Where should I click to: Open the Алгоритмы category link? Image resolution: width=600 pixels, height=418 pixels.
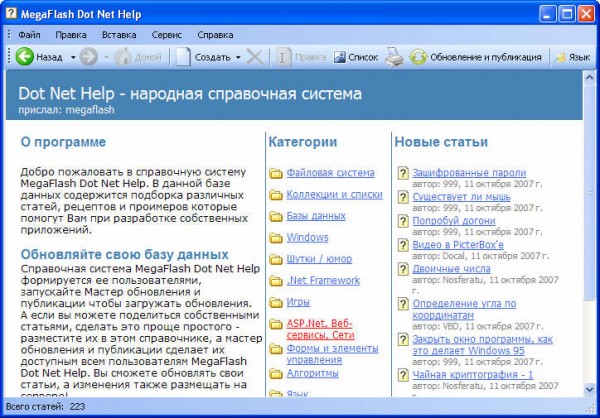[313, 373]
